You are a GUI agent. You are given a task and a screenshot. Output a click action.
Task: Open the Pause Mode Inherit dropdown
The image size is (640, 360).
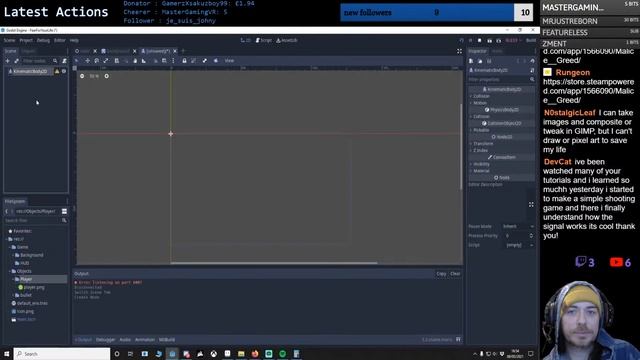click(x=518, y=227)
